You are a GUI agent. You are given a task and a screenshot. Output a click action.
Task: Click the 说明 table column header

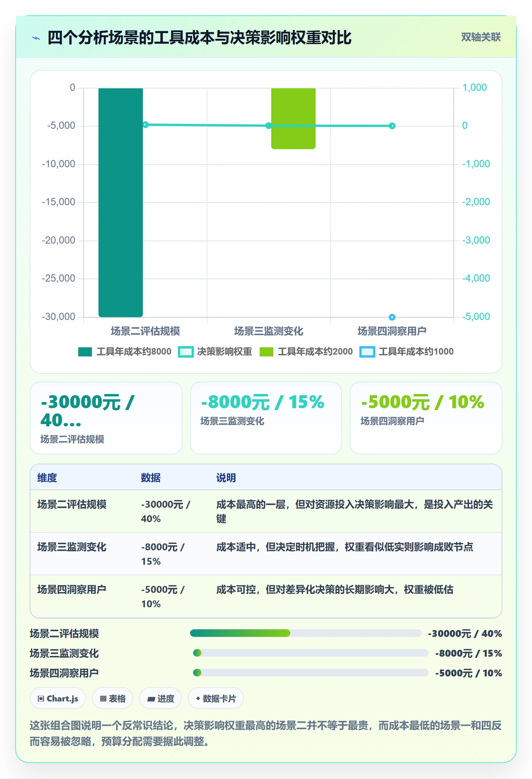(x=226, y=478)
